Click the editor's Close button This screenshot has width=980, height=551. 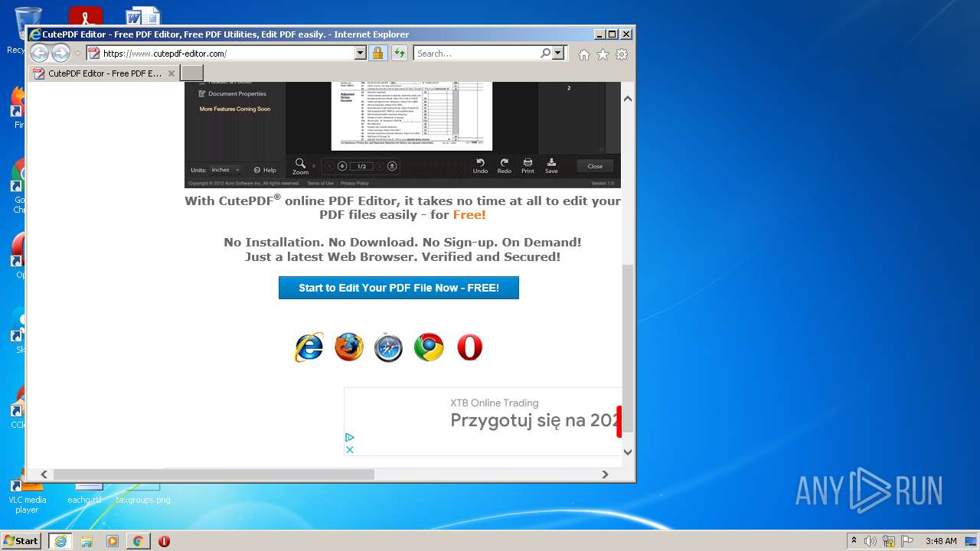595,166
